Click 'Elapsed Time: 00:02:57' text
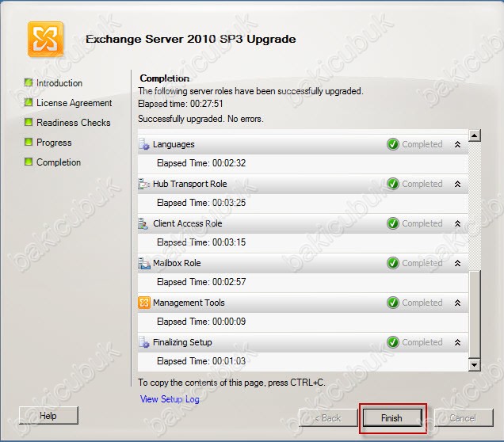Viewport: 504px width, 442px height. (x=201, y=282)
